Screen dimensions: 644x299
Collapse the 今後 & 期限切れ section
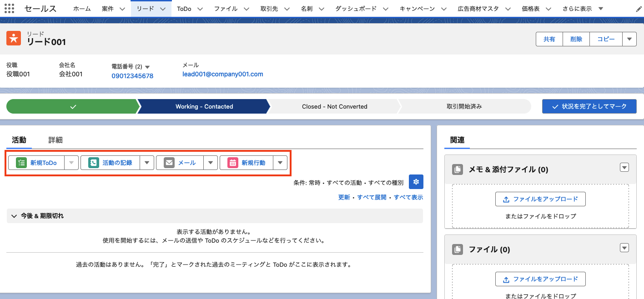14,216
